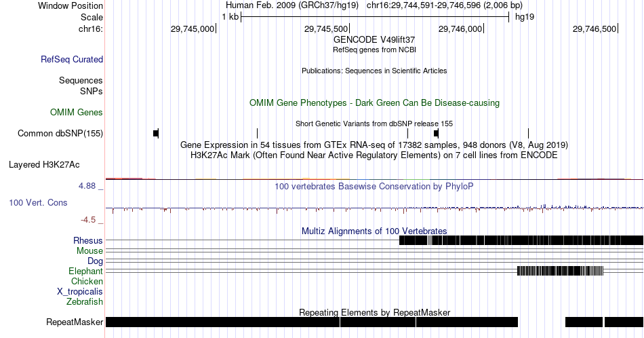Click the OMIM Gene Phenotypes title

[x=374, y=102]
